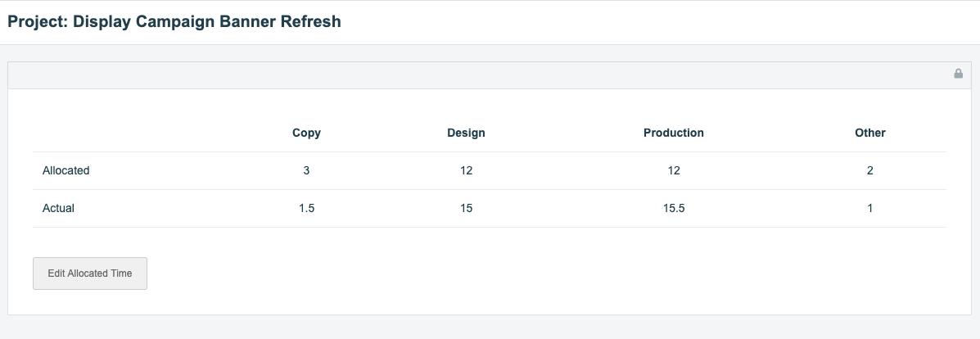The width and height of the screenshot is (980, 339).
Task: Click the gray panel header bar
Action: pyautogui.click(x=475, y=75)
